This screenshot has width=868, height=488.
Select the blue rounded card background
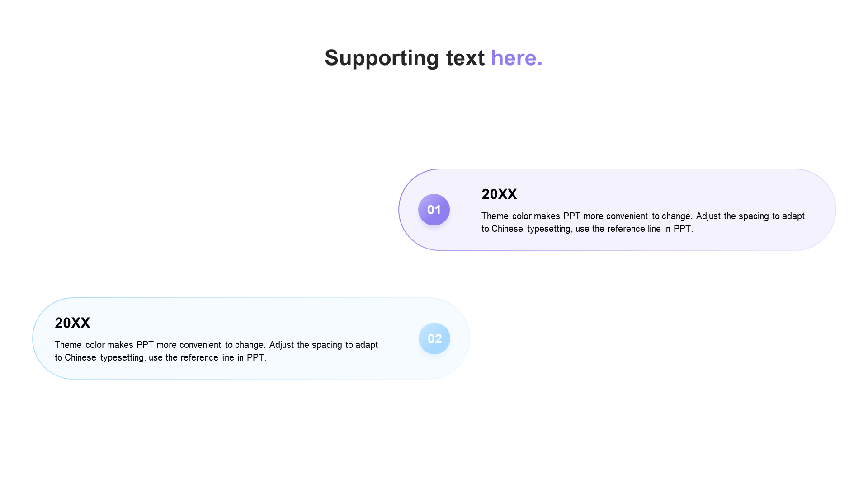click(x=251, y=338)
